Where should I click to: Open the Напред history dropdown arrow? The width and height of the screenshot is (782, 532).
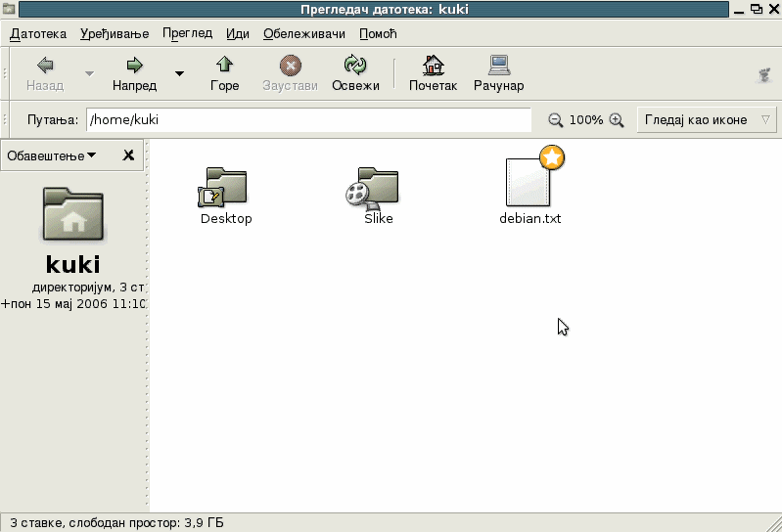coord(179,73)
